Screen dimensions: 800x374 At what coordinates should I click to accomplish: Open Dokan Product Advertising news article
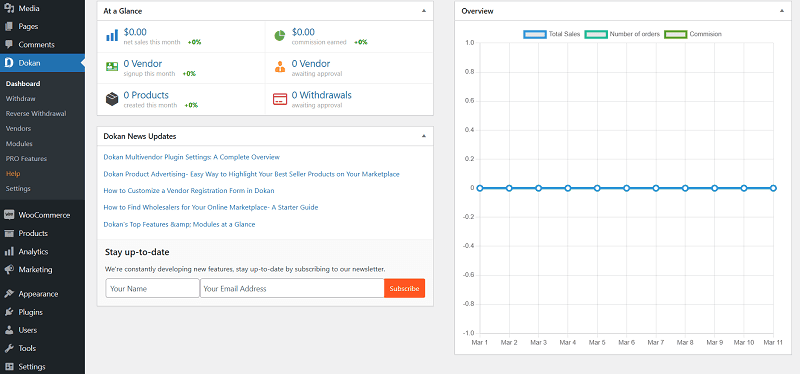[252, 174]
